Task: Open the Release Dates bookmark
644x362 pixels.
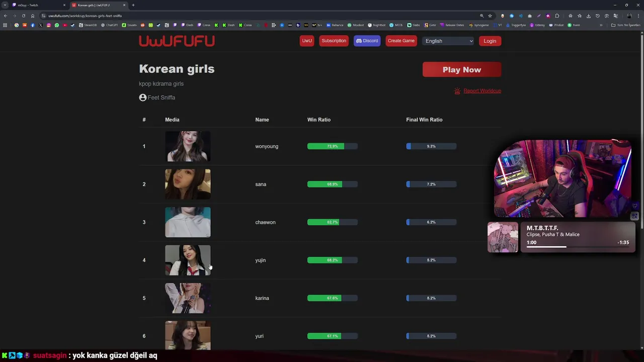Action: click(452, 25)
